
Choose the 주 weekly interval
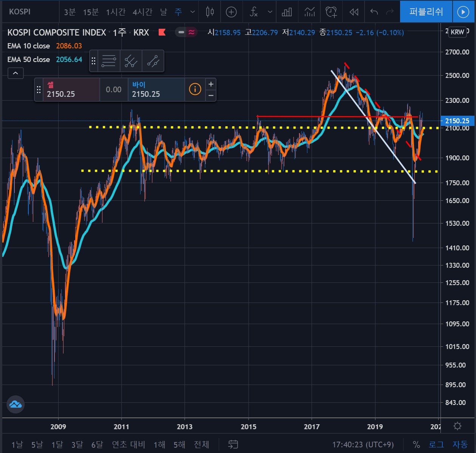click(x=178, y=12)
